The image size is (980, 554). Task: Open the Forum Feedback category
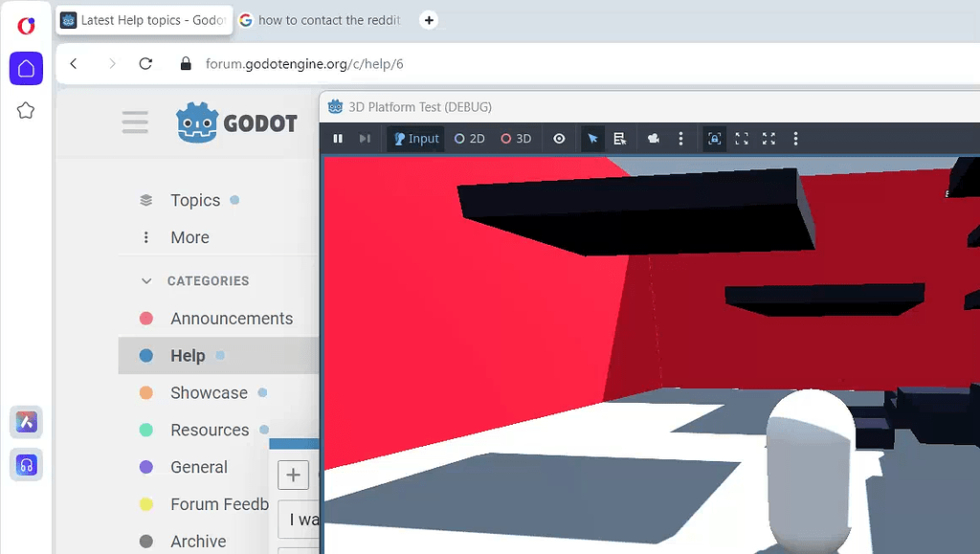point(219,504)
